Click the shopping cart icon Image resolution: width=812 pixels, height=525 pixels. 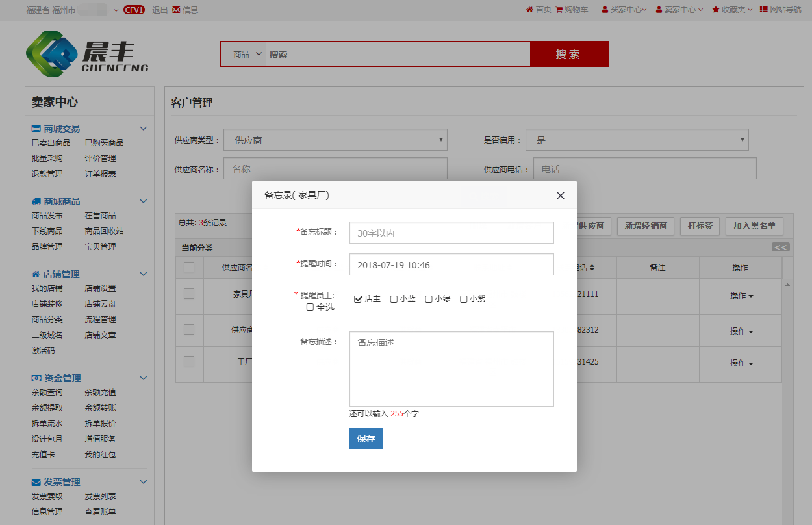(x=559, y=10)
